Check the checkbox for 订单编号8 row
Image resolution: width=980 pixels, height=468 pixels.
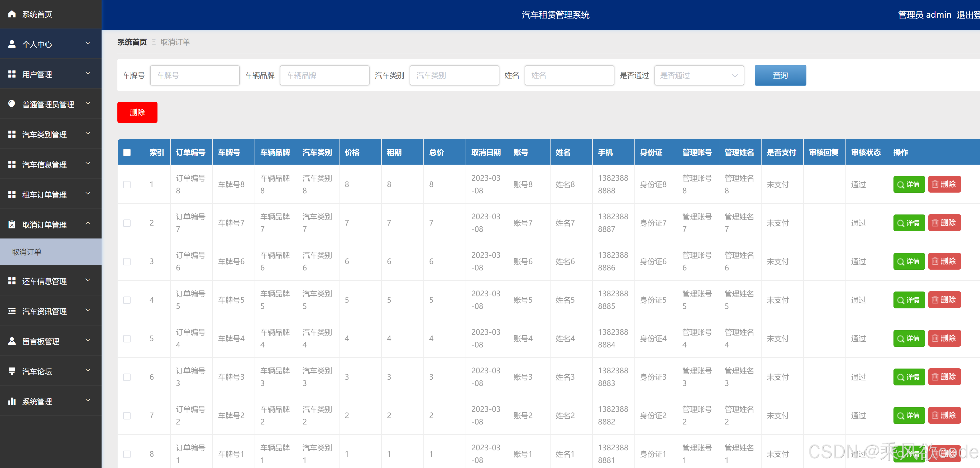point(127,185)
